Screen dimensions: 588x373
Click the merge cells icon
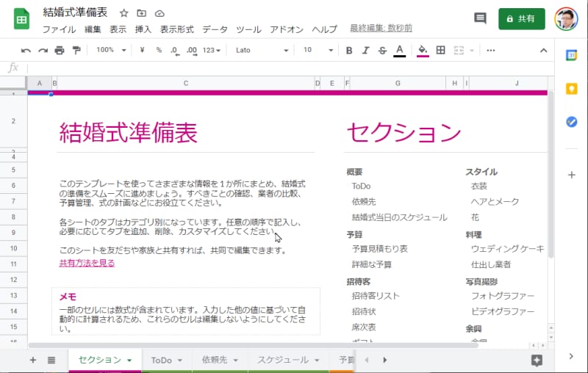coord(459,50)
